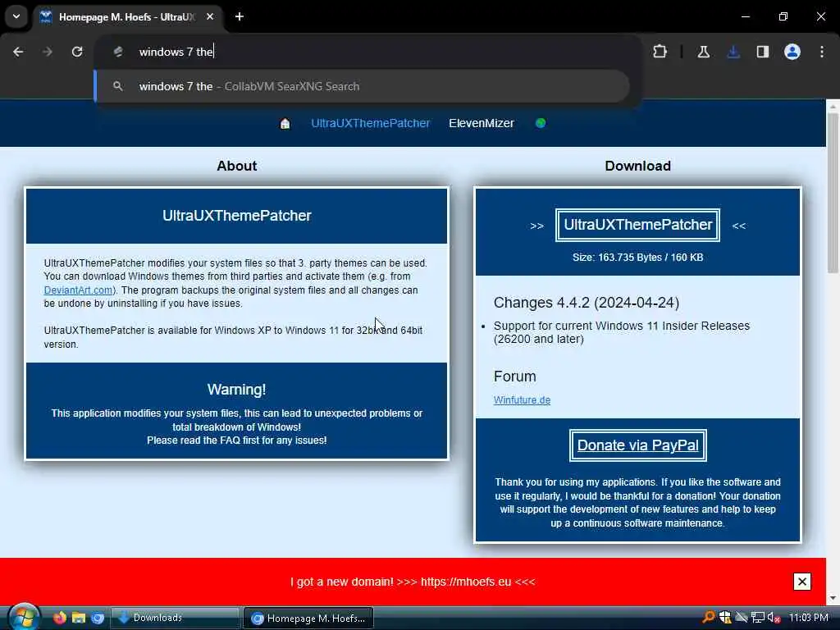
Task: Expand the tab search dropdown
Action: point(16,16)
